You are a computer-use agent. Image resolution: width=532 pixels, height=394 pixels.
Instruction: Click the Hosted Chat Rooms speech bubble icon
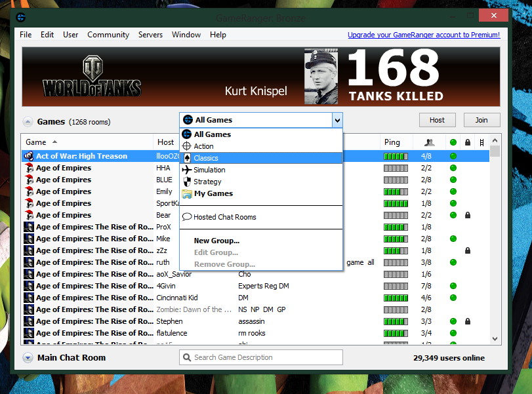point(187,217)
